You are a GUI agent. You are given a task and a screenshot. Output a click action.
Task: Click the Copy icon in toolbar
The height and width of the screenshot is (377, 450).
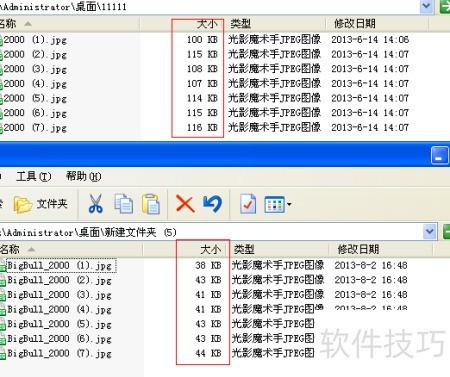[x=123, y=204]
